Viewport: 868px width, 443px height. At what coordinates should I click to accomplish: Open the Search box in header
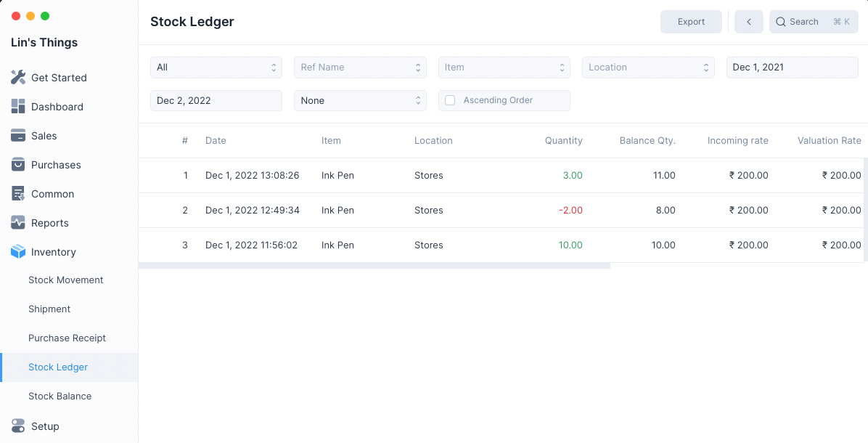(x=813, y=22)
